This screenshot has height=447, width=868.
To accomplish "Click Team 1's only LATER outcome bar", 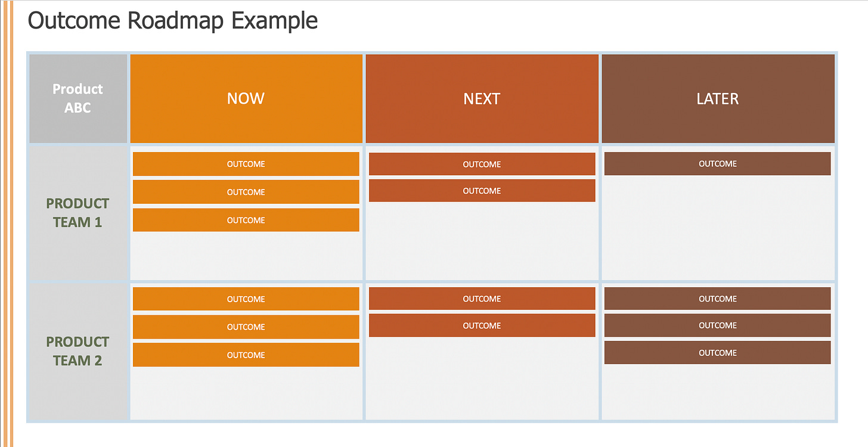I will pos(718,163).
